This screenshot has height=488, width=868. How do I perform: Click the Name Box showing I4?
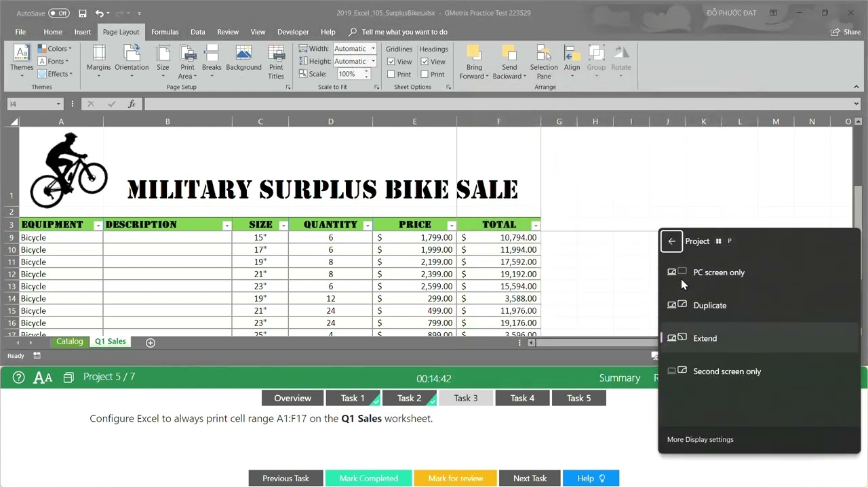tap(30, 104)
